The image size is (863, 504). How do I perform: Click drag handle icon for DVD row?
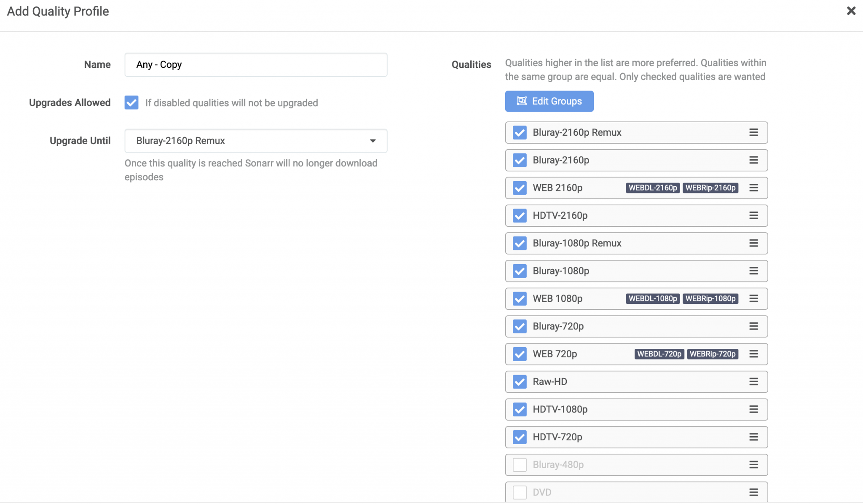coord(753,492)
